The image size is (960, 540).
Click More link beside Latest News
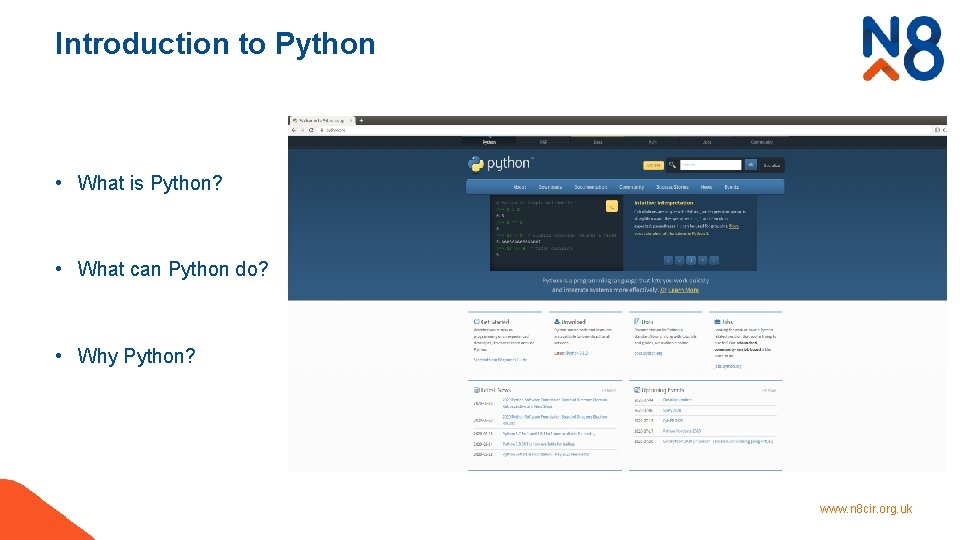[x=609, y=390]
